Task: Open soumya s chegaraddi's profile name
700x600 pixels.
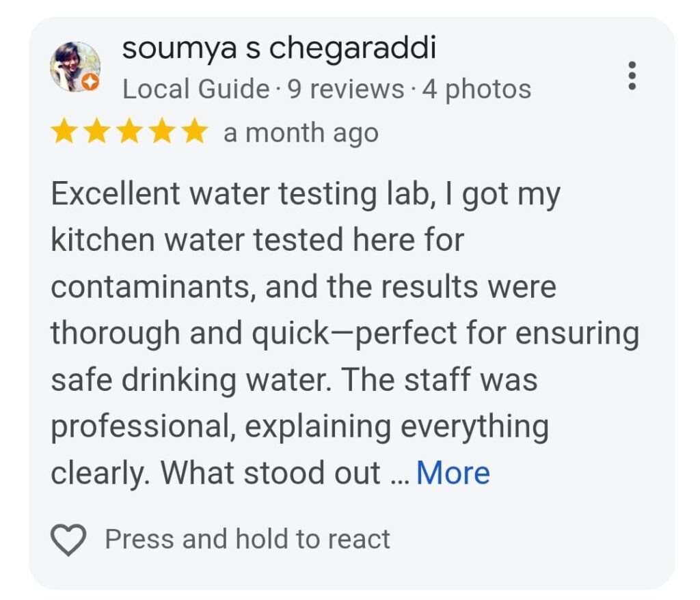Action: pos(279,49)
